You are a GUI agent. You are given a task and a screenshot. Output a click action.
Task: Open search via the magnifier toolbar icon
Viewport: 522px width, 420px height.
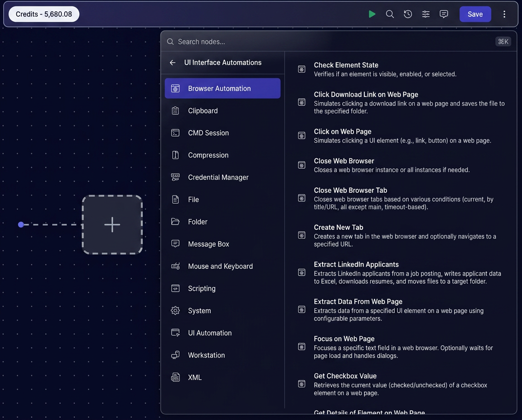pyautogui.click(x=390, y=14)
